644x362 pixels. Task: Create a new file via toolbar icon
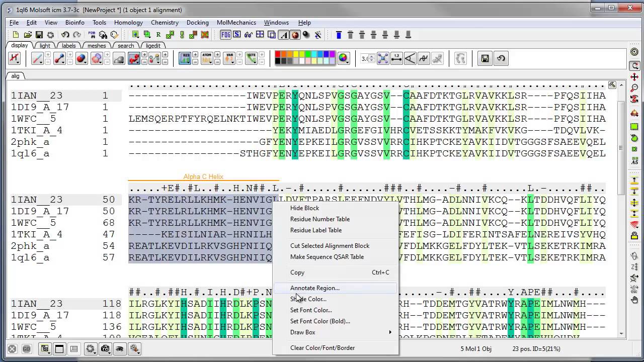coord(16,35)
